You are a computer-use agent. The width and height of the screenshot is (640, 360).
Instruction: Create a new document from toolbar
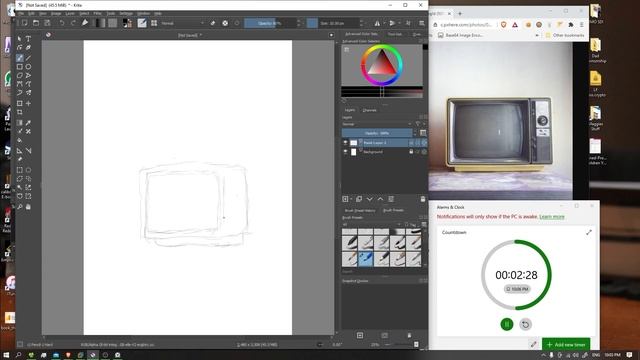click(24, 23)
